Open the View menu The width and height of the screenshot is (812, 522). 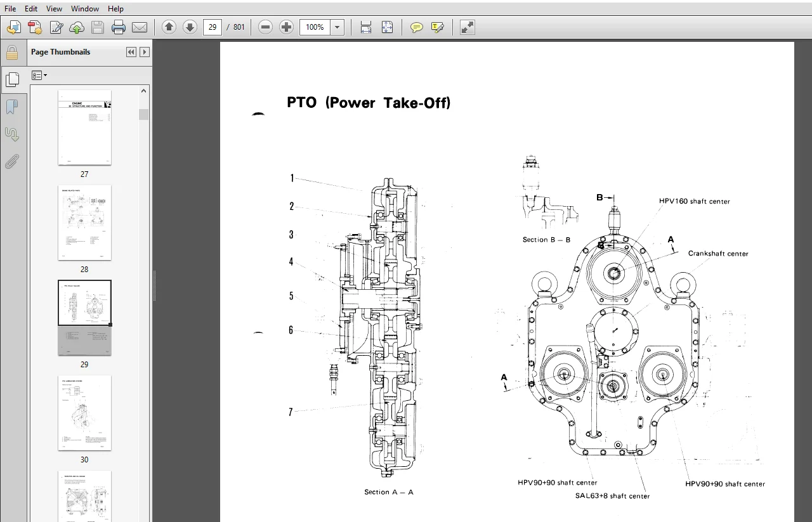(x=54, y=9)
